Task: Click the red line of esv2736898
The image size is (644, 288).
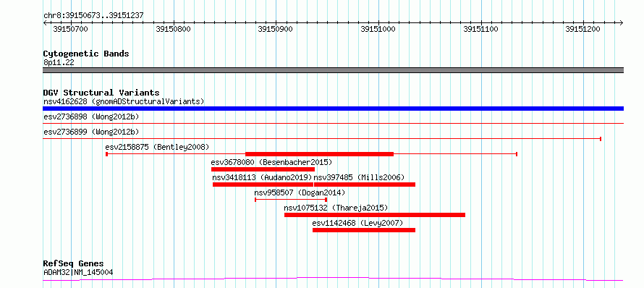Action: [x=333, y=123]
